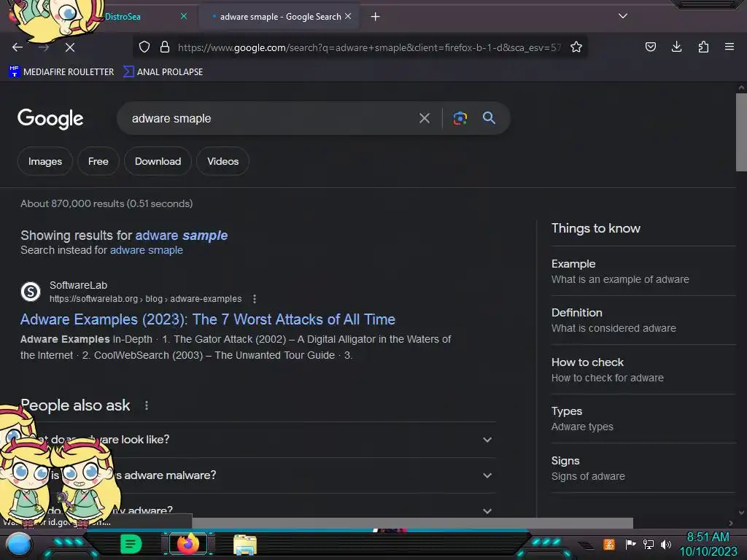
Task: Open network status tray icon
Action: tap(649, 544)
